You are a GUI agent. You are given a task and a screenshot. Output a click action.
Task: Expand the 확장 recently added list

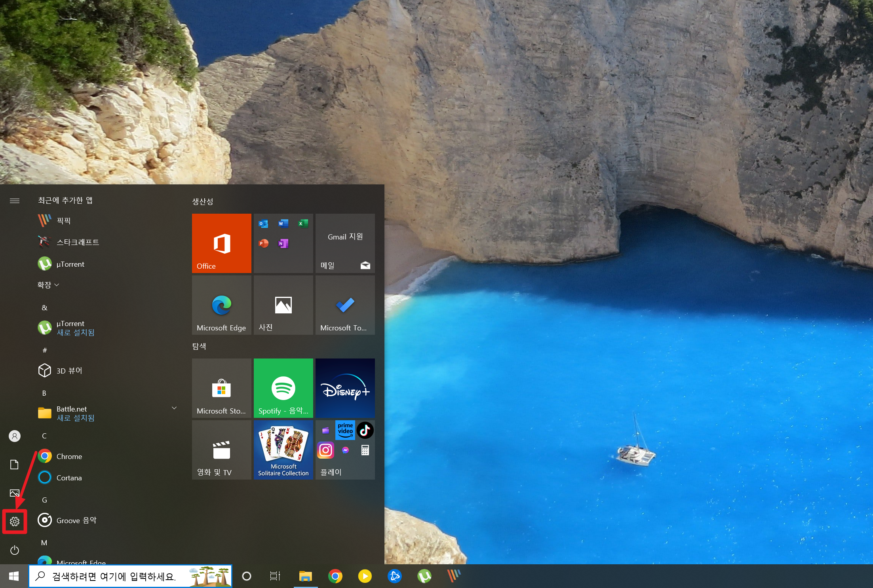[x=48, y=285]
